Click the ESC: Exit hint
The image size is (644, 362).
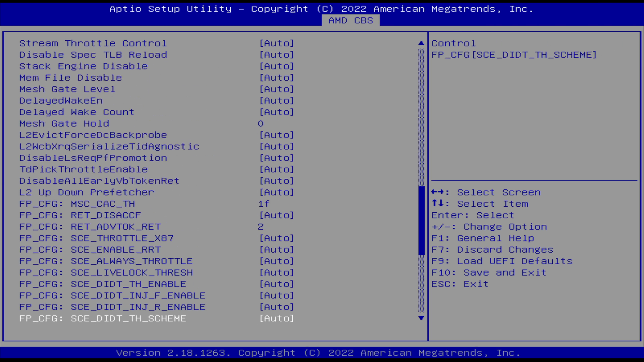tap(460, 285)
